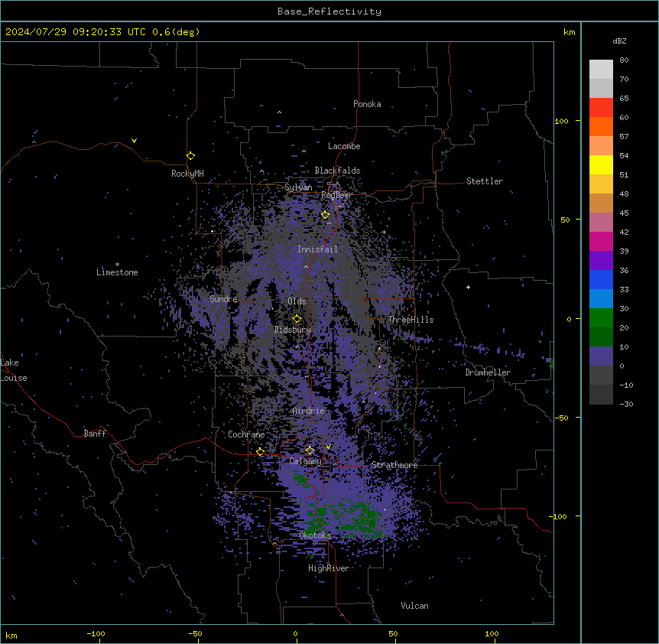Click the yellow diamond marker between Olds and Didsbury
659x644 pixels.
[297, 319]
